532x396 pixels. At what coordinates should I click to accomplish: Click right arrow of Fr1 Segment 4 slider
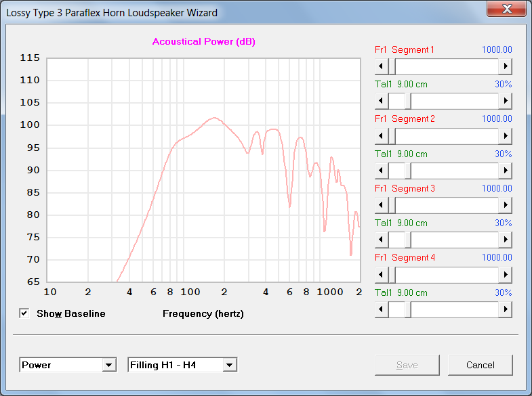[505, 275]
